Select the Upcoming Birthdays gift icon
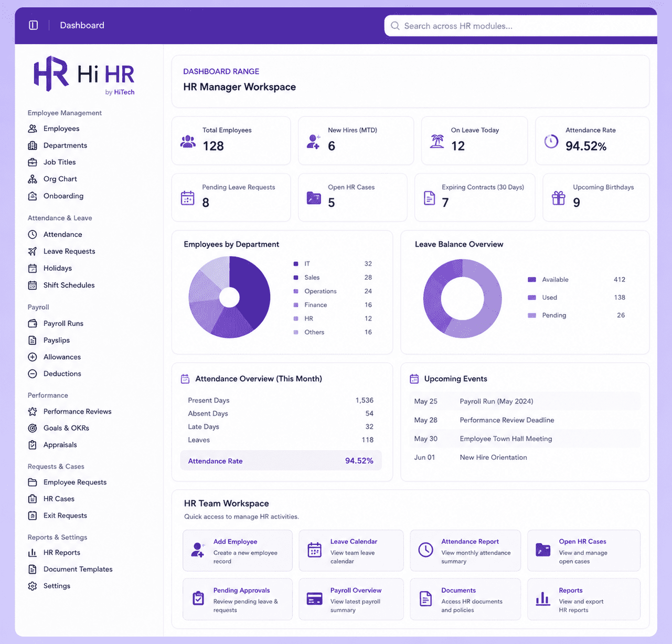Image resolution: width=672 pixels, height=644 pixels. 559,198
